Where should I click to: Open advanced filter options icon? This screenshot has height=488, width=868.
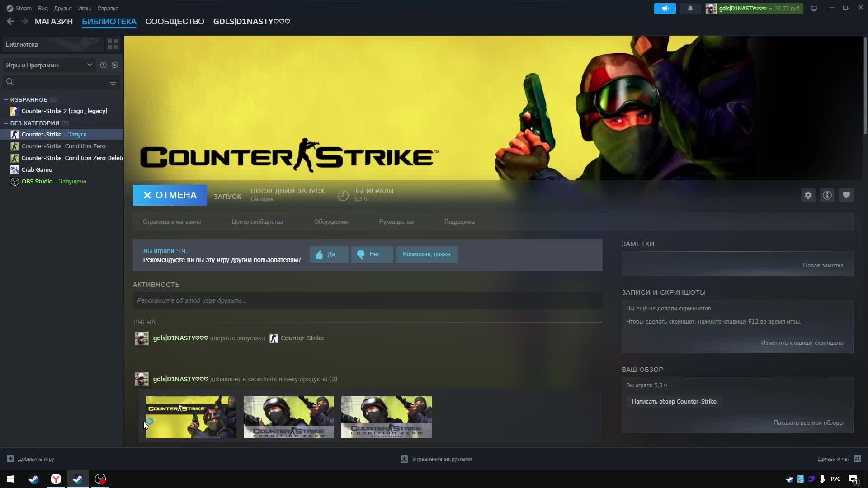coord(113,82)
